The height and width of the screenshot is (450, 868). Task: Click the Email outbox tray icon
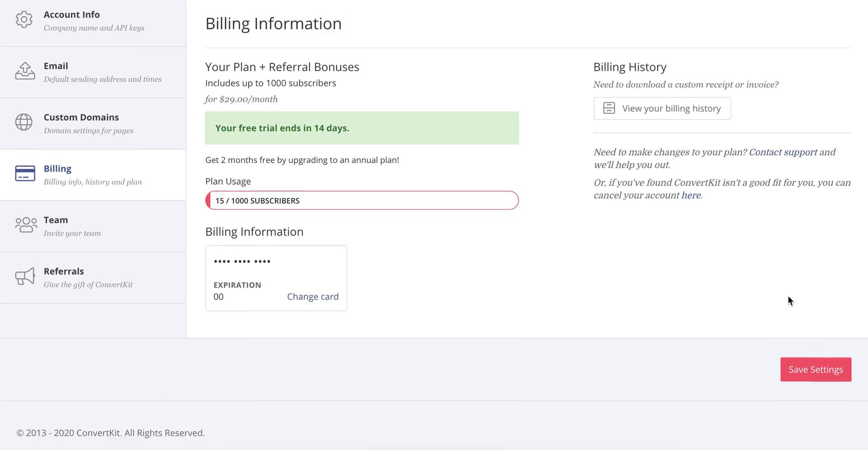point(25,71)
